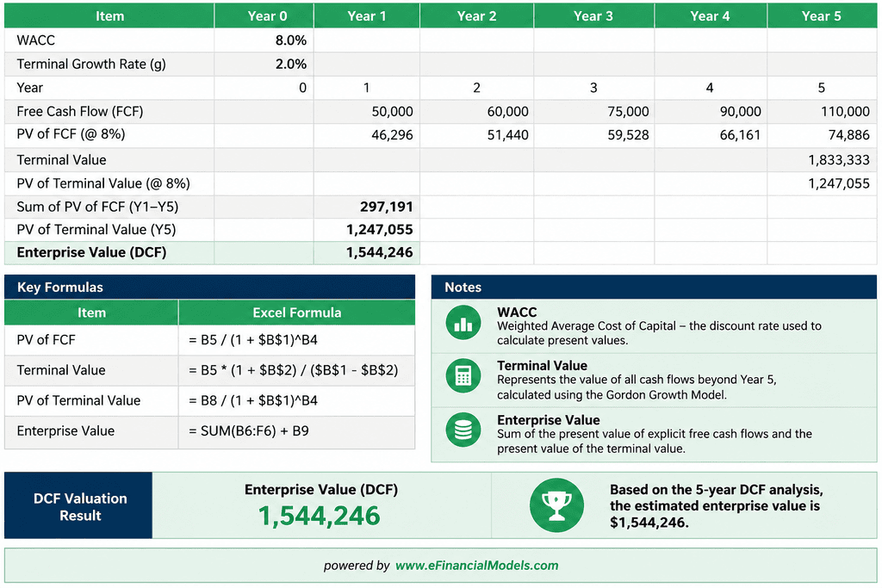Click the Year 2 column header

(477, 15)
